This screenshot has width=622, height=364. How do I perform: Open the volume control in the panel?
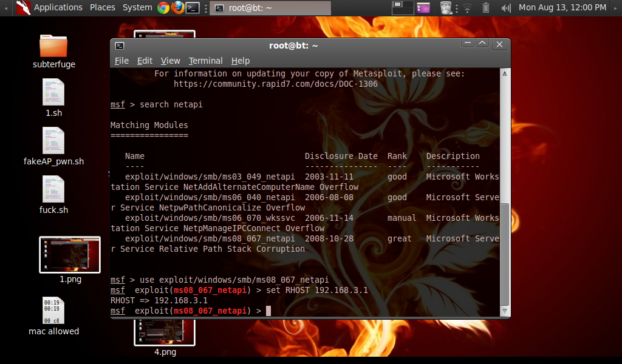click(x=506, y=8)
